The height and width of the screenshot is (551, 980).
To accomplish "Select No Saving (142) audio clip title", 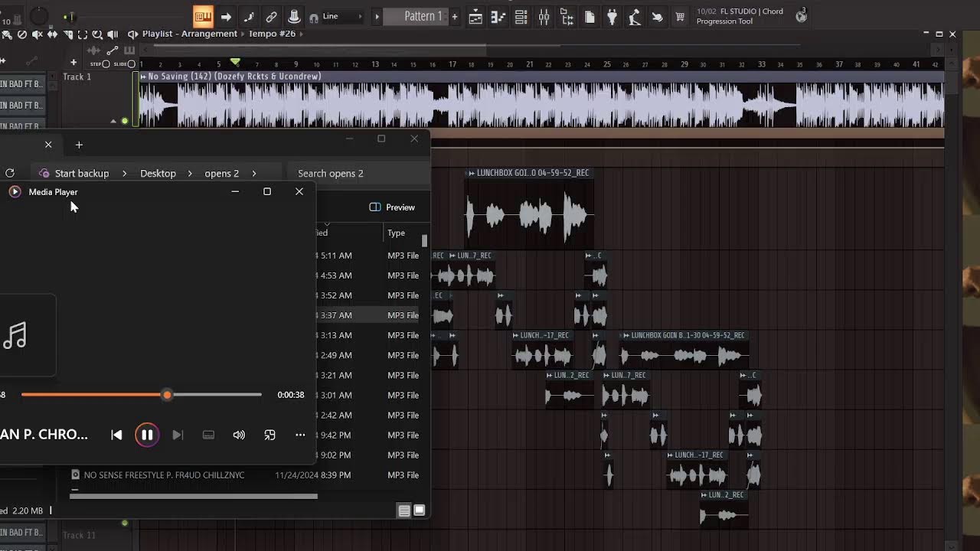I will coord(234,77).
